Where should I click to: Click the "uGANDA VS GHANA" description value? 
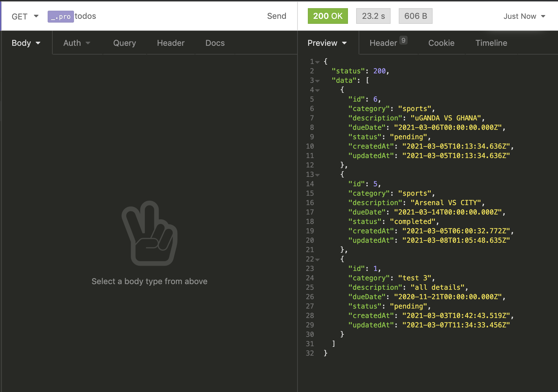[446, 118]
